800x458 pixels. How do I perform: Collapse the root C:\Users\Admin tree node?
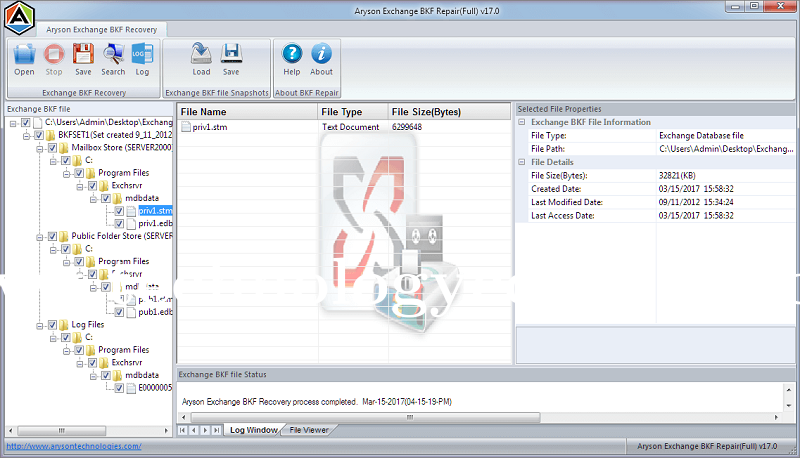pyautogui.click(x=13, y=123)
